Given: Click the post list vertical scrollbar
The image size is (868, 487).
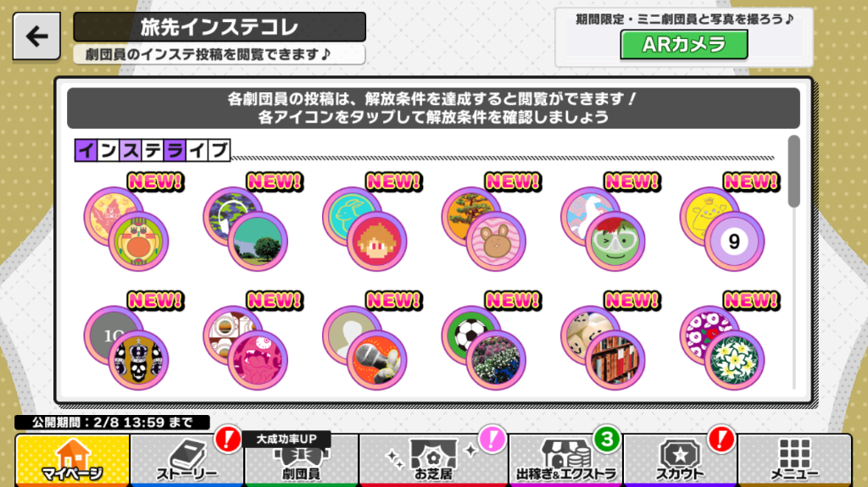Looking at the screenshot, I should tap(793, 261).
